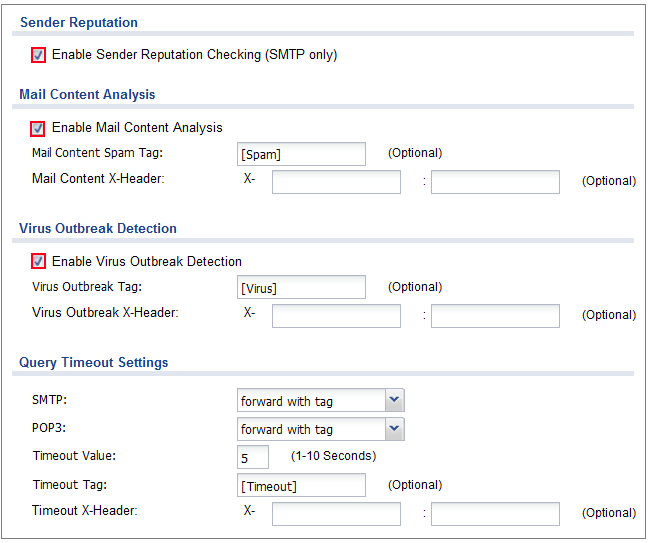
Task: Click the Mail Content Spam Tag field
Action: click(301, 154)
